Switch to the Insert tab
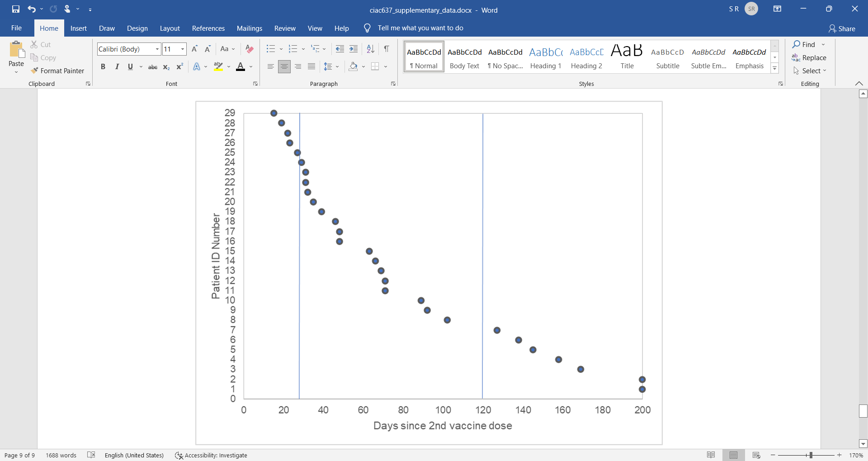868x461 pixels. (x=79, y=28)
